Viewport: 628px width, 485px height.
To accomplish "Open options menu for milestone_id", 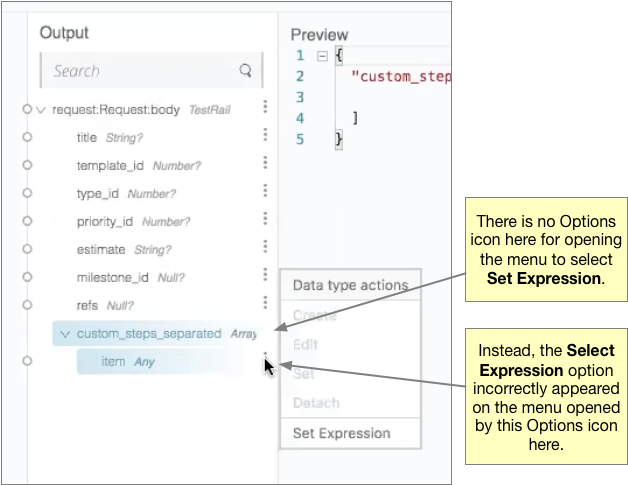I will pos(265,275).
